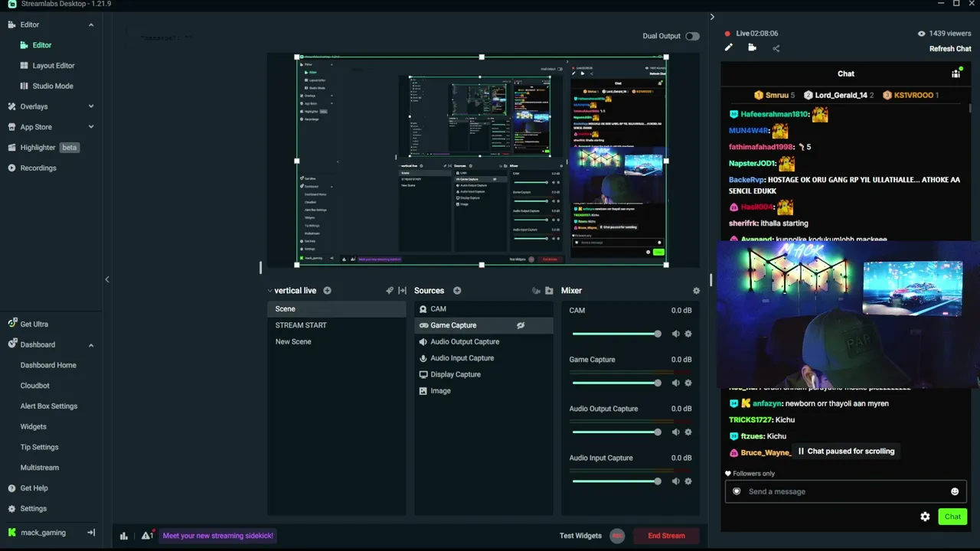980x551 pixels.
Task: Click the Send a message field
Action: [x=845, y=491]
